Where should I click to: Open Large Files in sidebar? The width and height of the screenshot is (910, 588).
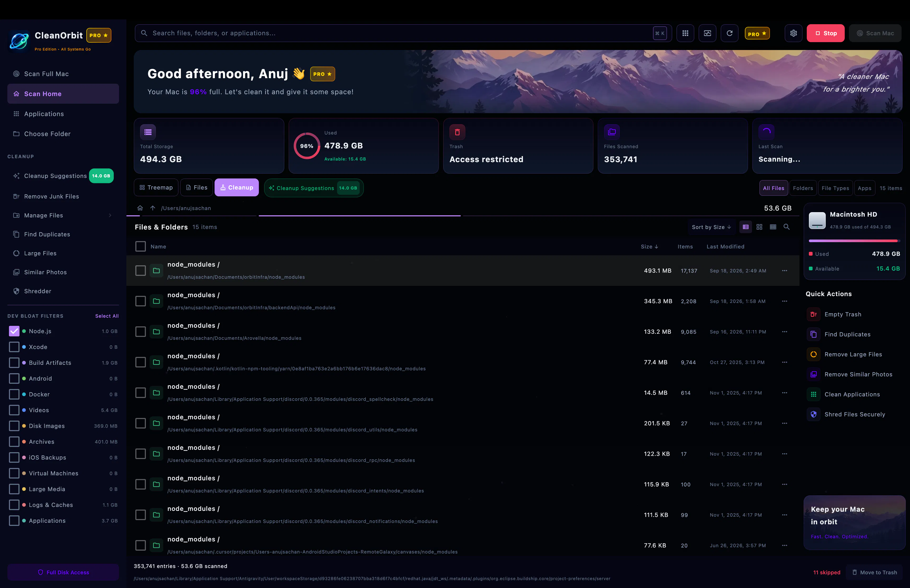63,253
